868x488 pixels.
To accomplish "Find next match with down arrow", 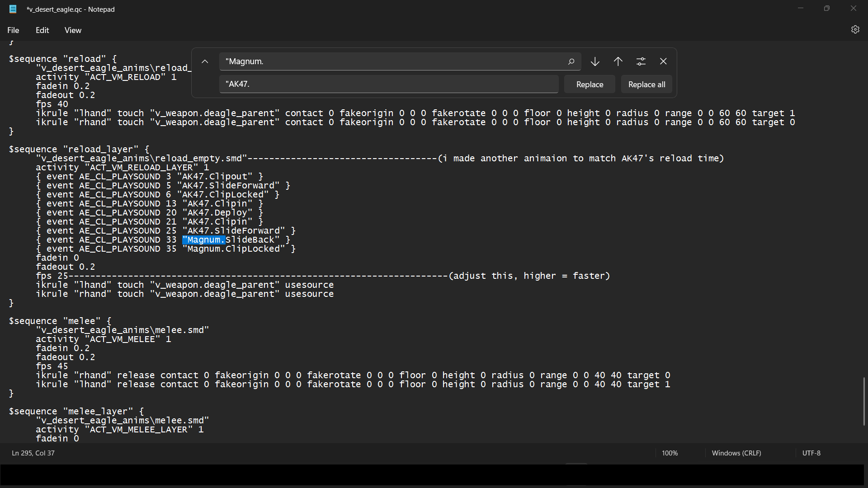I will click(x=595, y=61).
